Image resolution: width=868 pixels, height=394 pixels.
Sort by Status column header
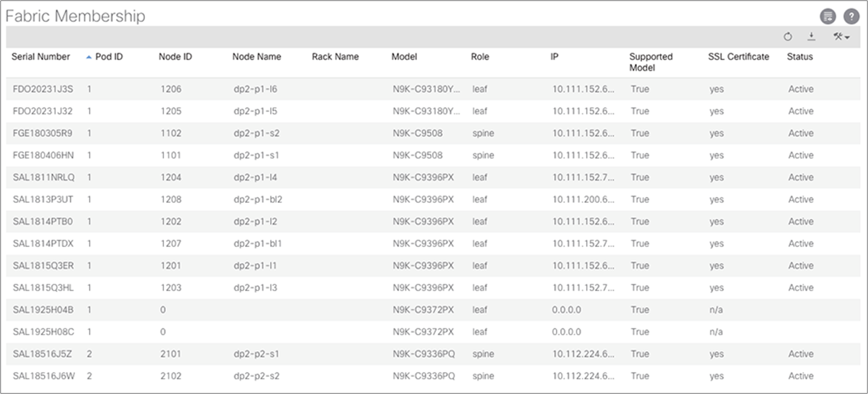point(800,57)
